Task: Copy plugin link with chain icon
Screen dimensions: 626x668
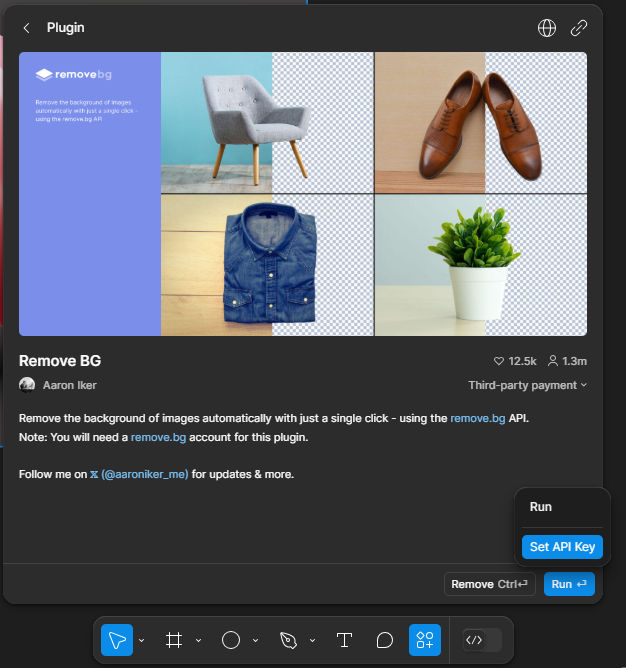Action: 578,28
